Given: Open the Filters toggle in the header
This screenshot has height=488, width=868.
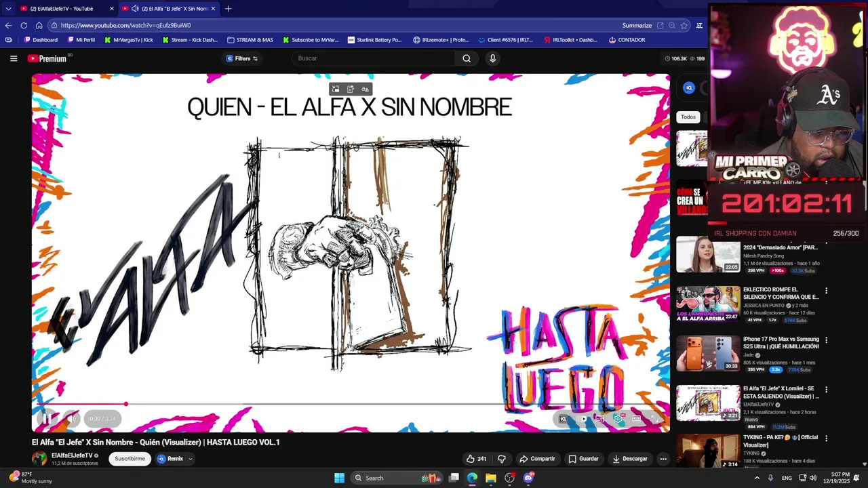Looking at the screenshot, I should 242,58.
